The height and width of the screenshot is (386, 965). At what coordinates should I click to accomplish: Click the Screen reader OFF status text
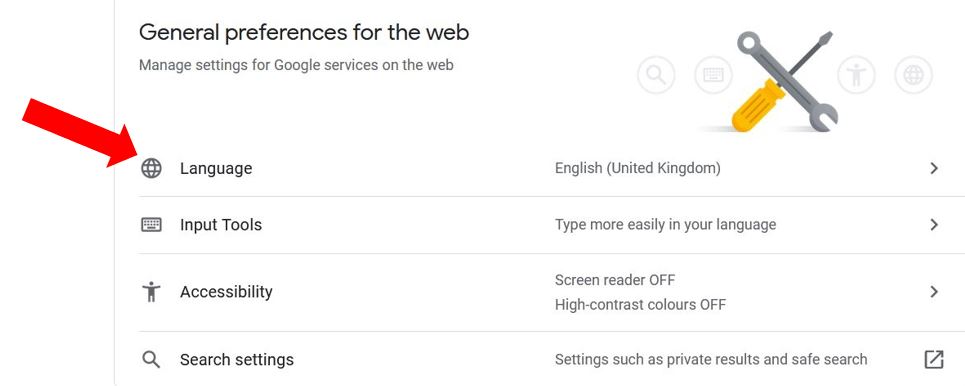coord(615,280)
